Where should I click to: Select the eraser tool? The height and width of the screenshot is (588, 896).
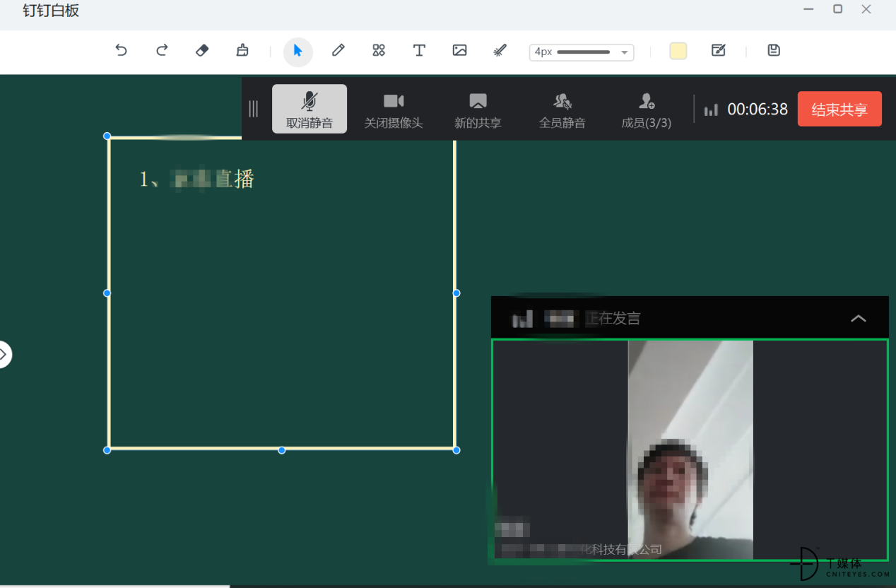[x=202, y=50]
